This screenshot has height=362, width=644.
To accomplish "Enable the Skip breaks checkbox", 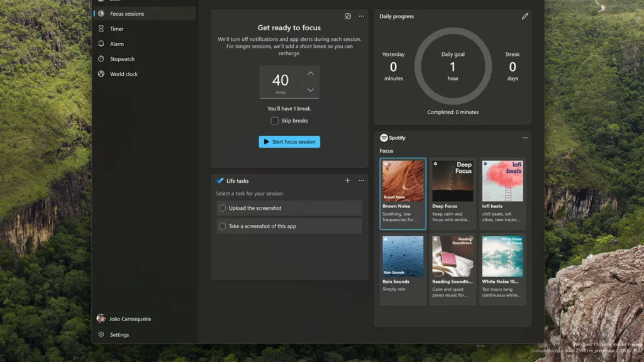I will point(274,121).
